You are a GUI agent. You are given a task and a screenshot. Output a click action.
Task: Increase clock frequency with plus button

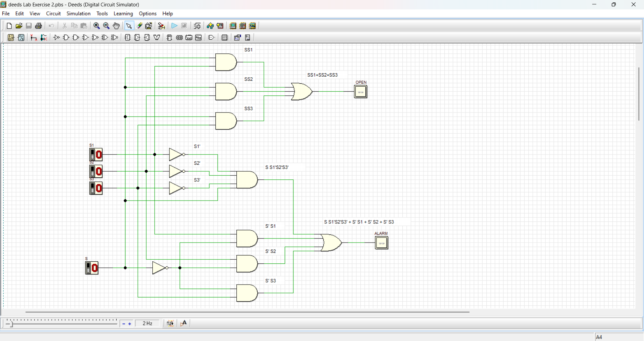130,324
